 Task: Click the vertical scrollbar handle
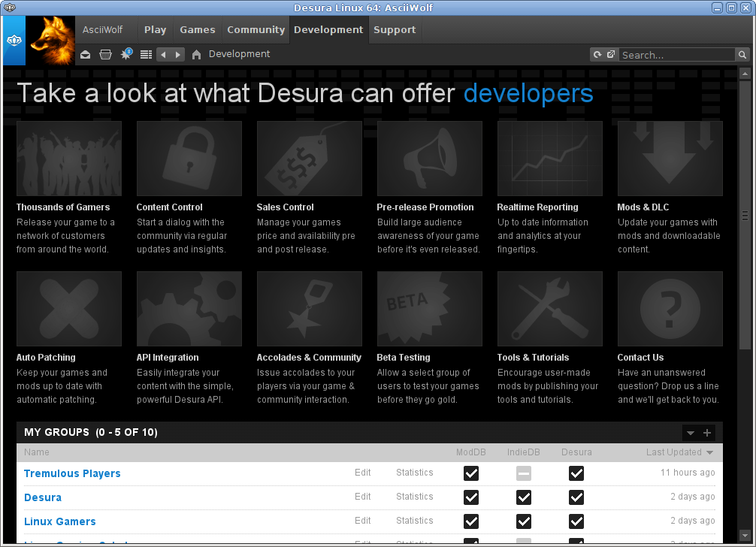pos(745,216)
